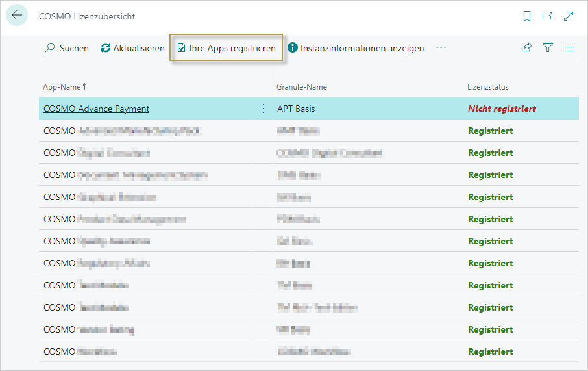
Task: Click the Nicht registriert status
Action: (x=502, y=109)
